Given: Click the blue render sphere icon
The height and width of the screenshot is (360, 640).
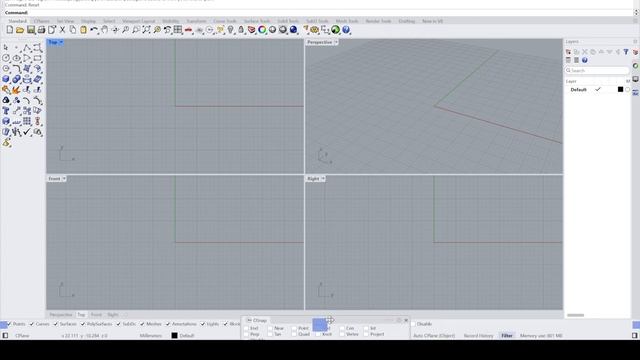Looking at the screenshot, I should click(293, 30).
